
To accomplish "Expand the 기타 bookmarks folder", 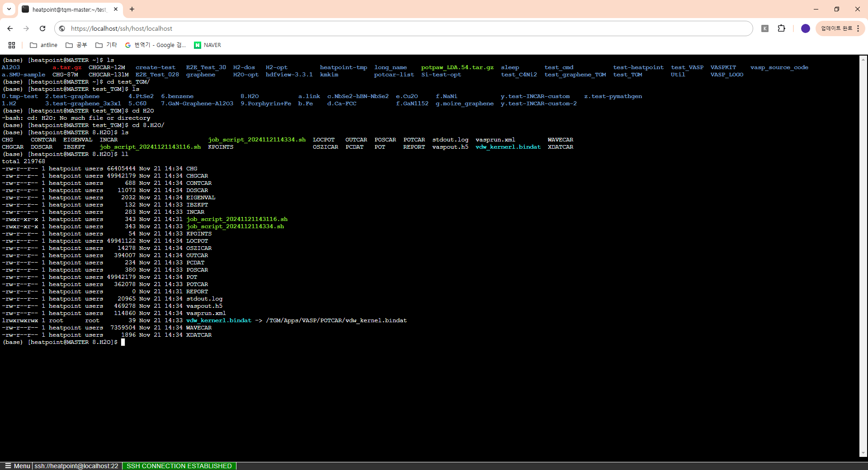I will [106, 45].
